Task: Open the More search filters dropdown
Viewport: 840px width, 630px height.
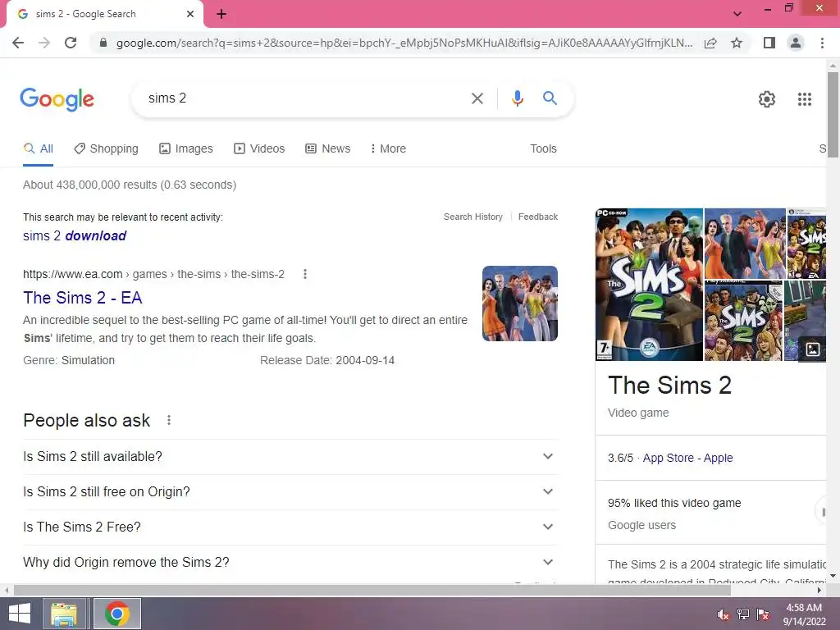Action: point(388,148)
